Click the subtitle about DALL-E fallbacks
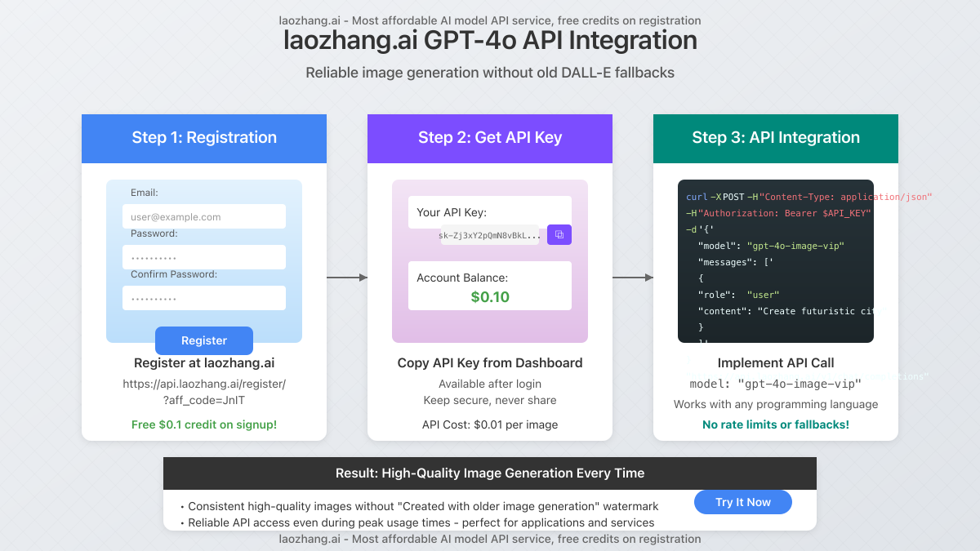 click(x=490, y=73)
